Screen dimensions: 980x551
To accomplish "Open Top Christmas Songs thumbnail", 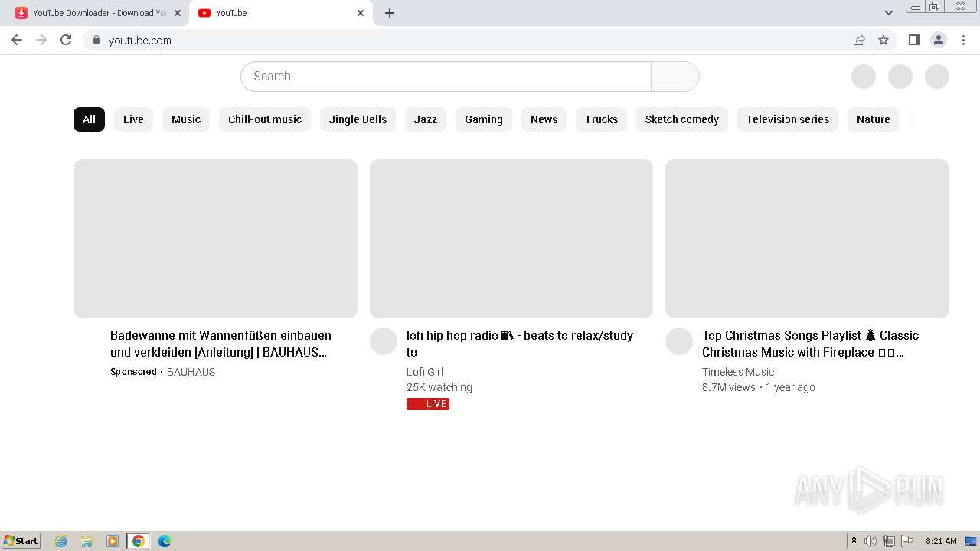I will click(x=807, y=239).
